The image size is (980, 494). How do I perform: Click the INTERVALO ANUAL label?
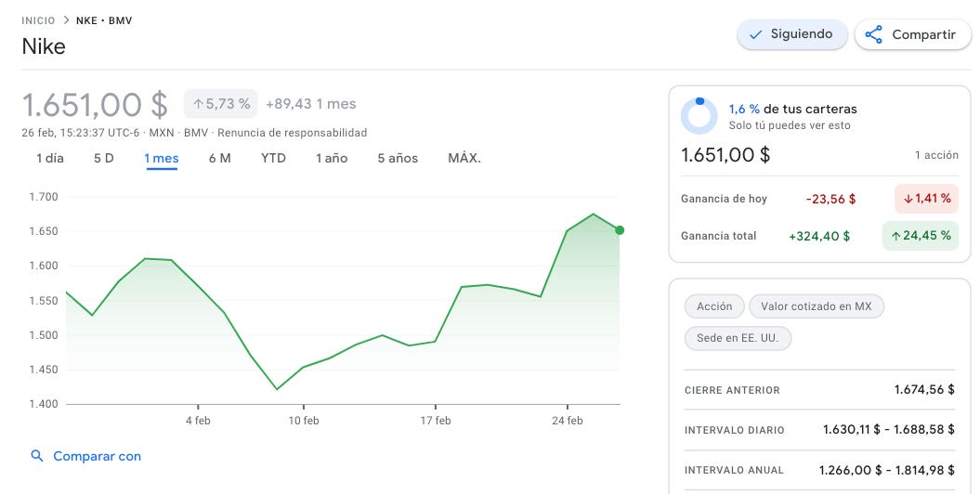pyautogui.click(x=734, y=470)
